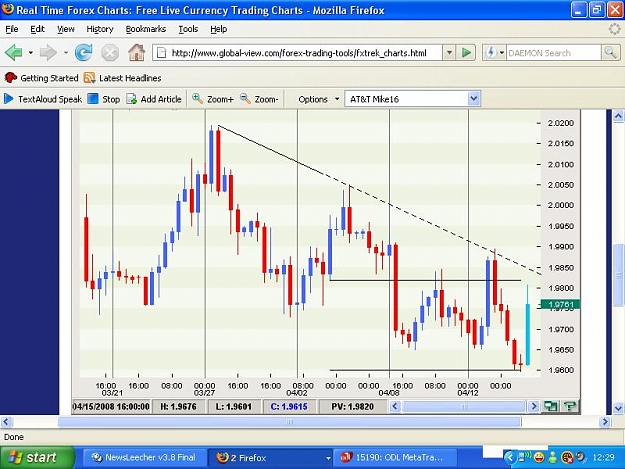
Task: Open the address bar history dropdown arrow
Action: (449, 53)
